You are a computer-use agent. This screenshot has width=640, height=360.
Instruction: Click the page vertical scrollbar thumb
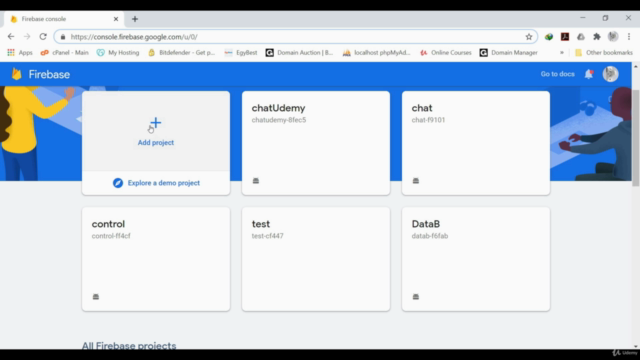636,138
